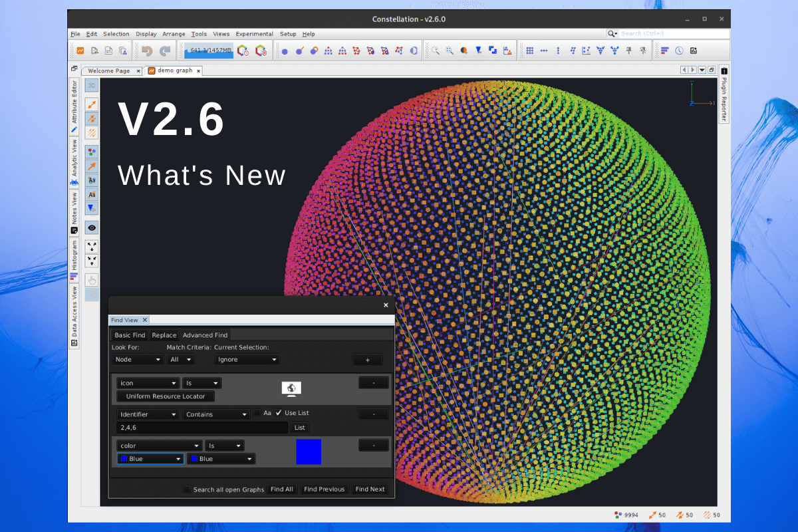This screenshot has height=532, width=798.
Task: Click the List button beside 2,4,6
Action: pyautogui.click(x=300, y=428)
